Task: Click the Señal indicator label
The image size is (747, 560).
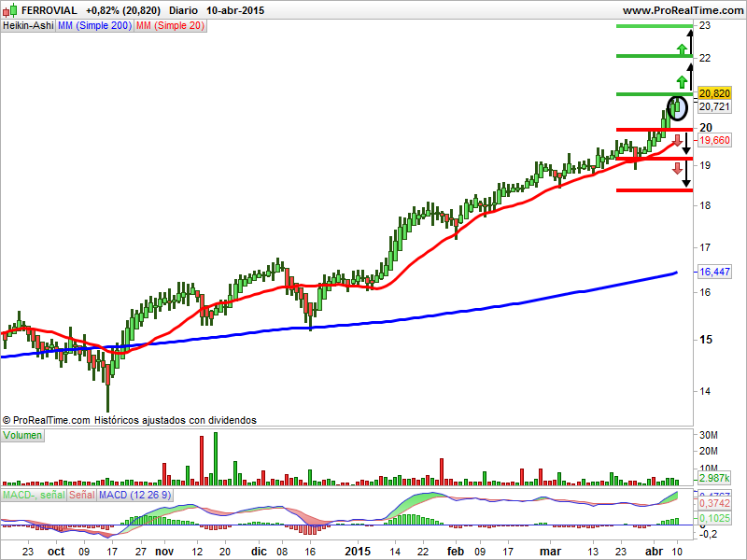Action: coord(82,496)
